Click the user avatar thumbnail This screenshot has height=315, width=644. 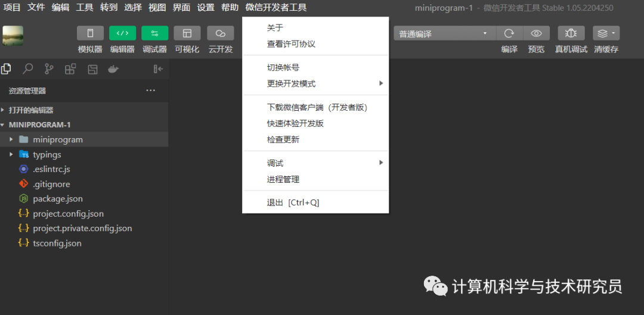pyautogui.click(x=13, y=36)
